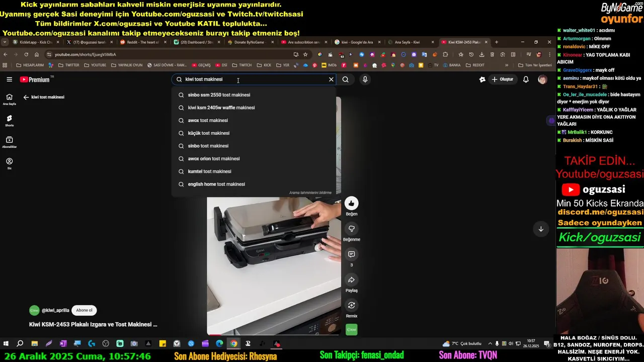The image size is (644, 362).
Task: Select suggestion sinbo ssm 2550 tost makinesi
Action: click(254, 95)
